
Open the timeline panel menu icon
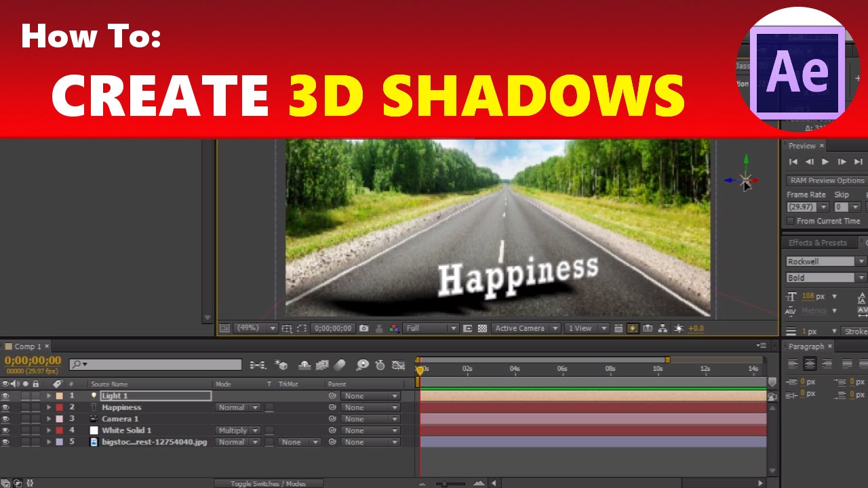tap(761, 346)
